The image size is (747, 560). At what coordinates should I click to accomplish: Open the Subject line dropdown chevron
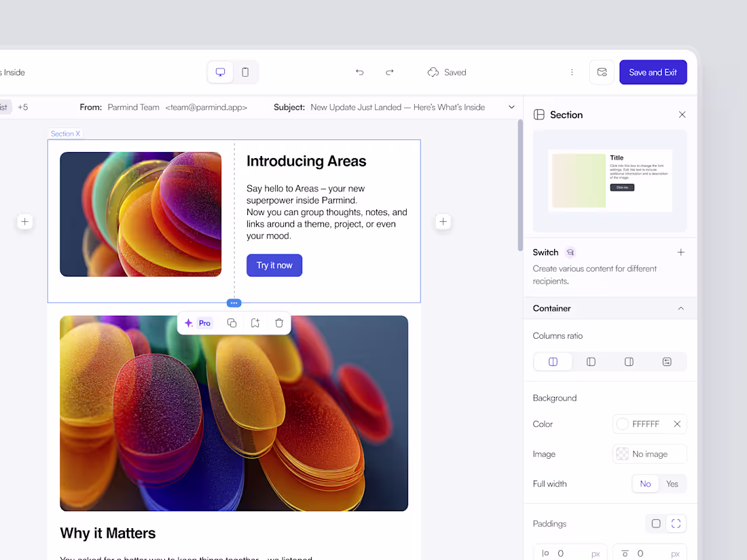point(511,107)
